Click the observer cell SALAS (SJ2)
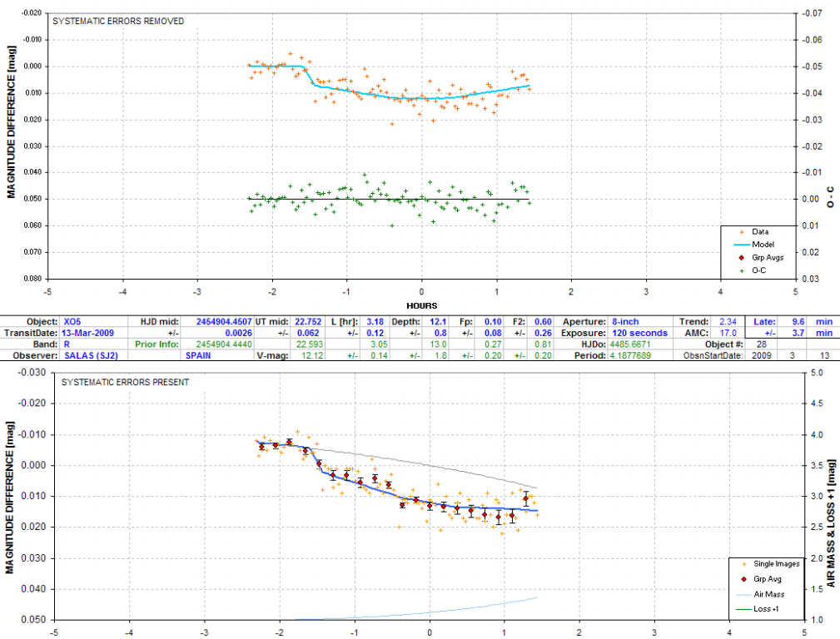 tap(91, 355)
